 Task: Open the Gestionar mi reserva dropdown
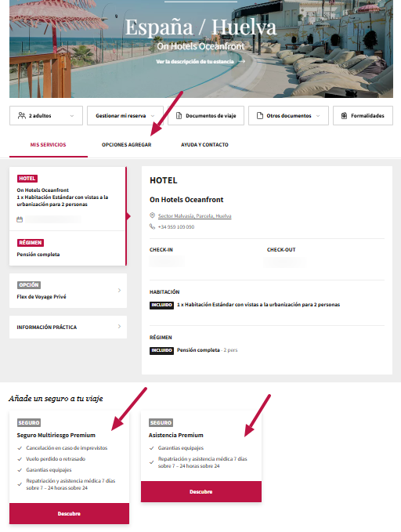tap(125, 116)
